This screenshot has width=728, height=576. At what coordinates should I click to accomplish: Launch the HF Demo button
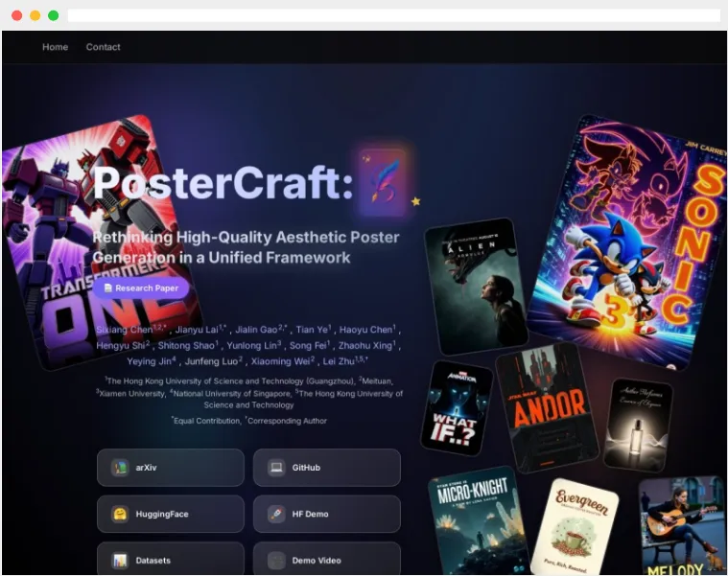point(327,514)
